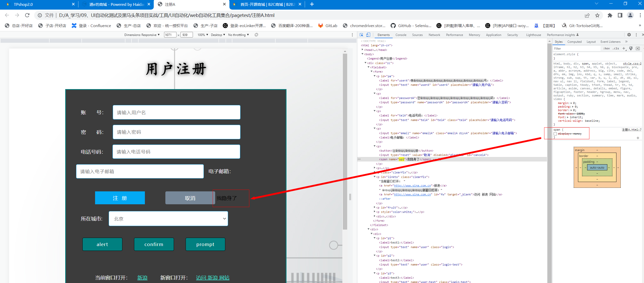Toggle the device toolbar icon

point(368,35)
